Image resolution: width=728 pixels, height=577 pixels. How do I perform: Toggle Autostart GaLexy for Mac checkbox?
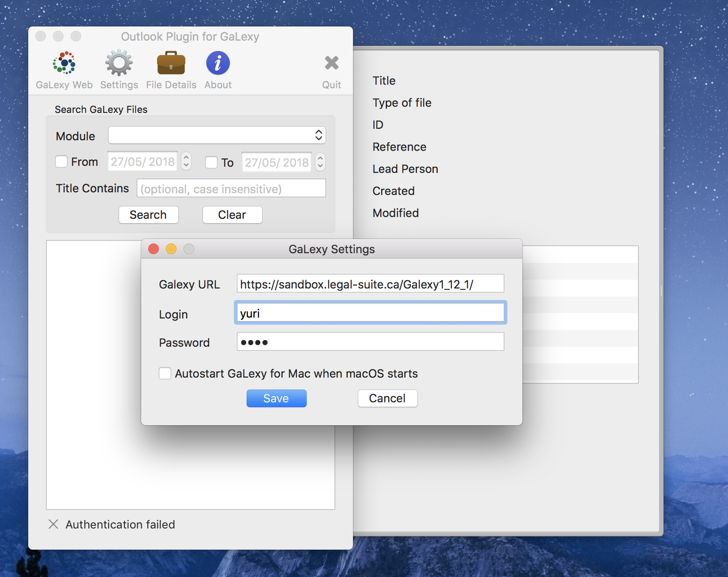[x=165, y=373]
